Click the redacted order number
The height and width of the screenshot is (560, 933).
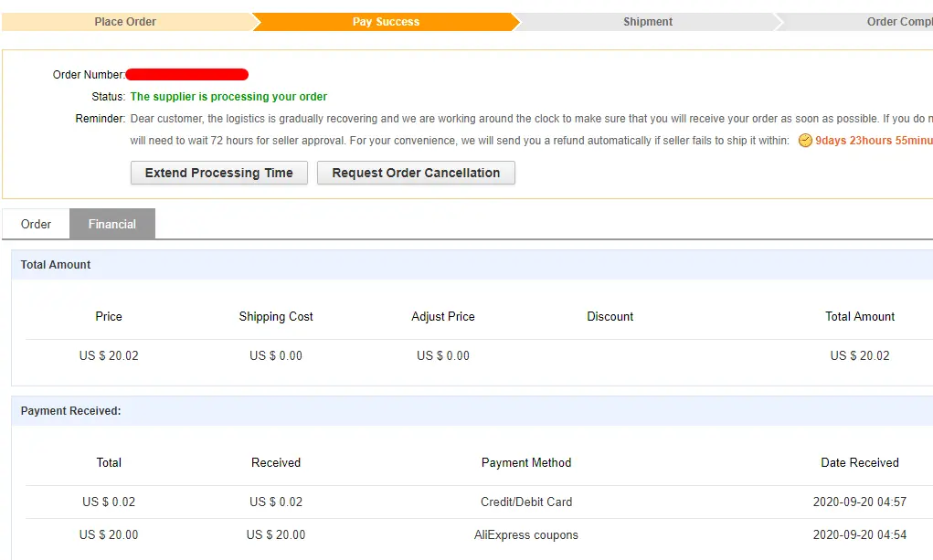coord(186,74)
